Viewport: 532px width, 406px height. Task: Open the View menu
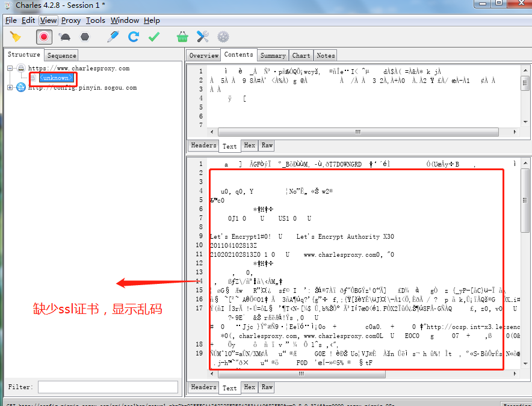pos(48,20)
